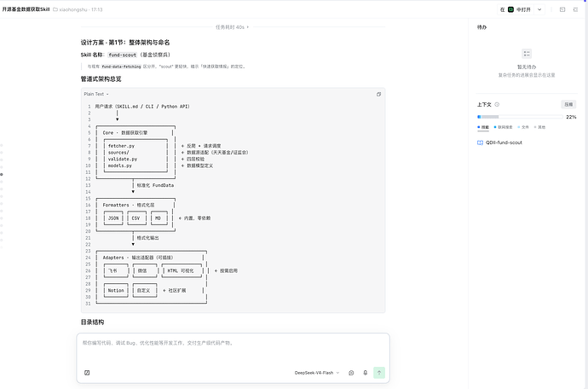Open the chevron dropdown next to 中打开
The height and width of the screenshot is (389, 588).
[539, 9]
